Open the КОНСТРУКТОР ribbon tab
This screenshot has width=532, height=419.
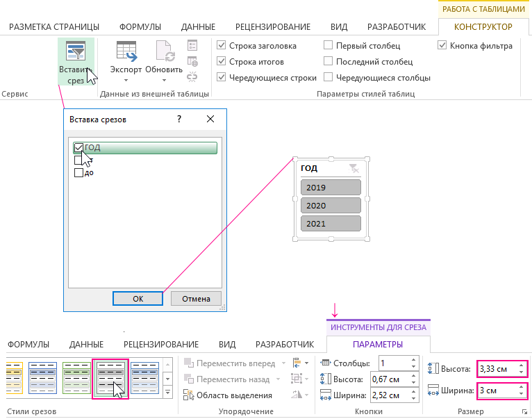point(483,27)
